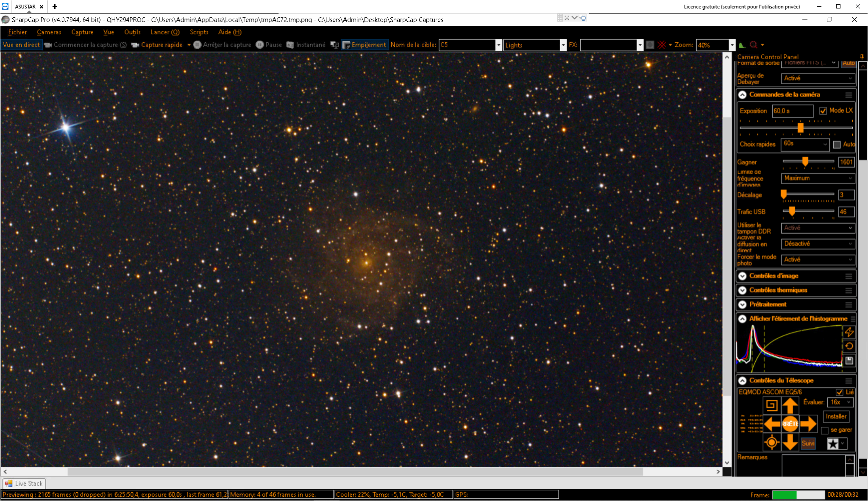Screen dimensions: 868x501
Task: Click the star GOTO catalog icon
Action: 833,443
